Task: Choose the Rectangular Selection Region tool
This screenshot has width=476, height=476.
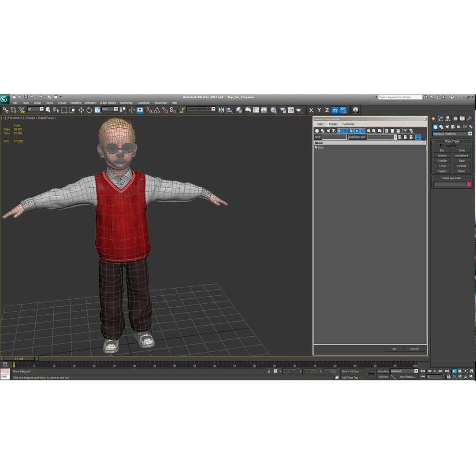Action: click(x=64, y=110)
